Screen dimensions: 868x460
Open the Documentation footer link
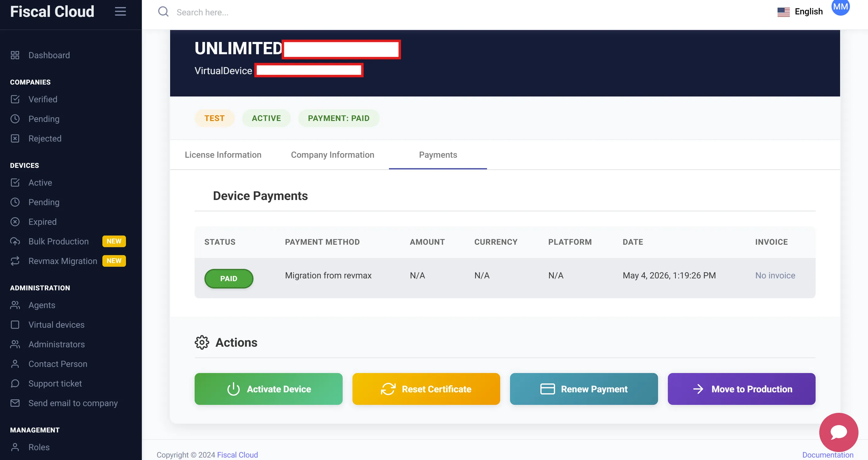point(828,455)
